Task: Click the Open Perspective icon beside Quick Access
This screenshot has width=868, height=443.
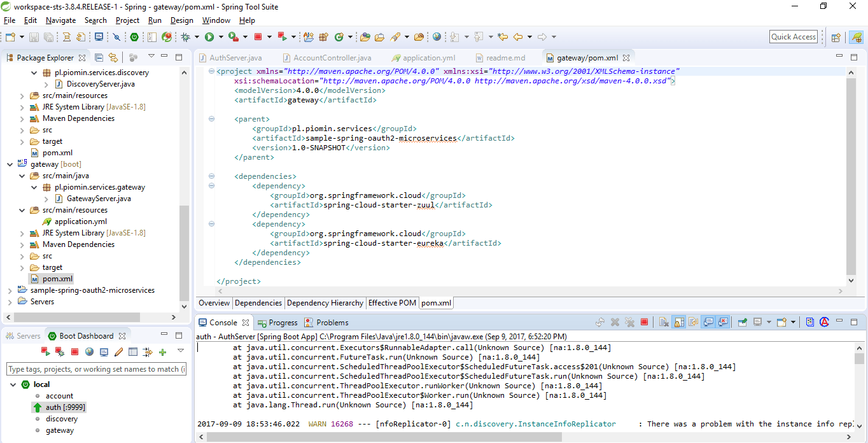Action: tap(836, 37)
